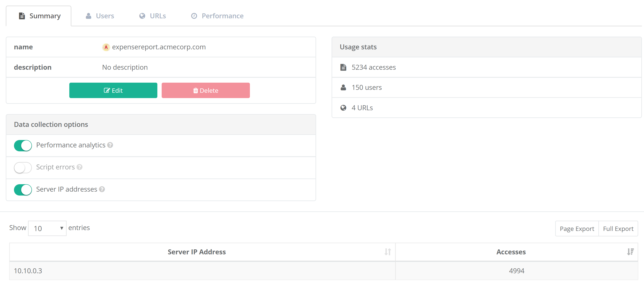
Task: Click the Performance analytics help icon
Action: point(110,145)
